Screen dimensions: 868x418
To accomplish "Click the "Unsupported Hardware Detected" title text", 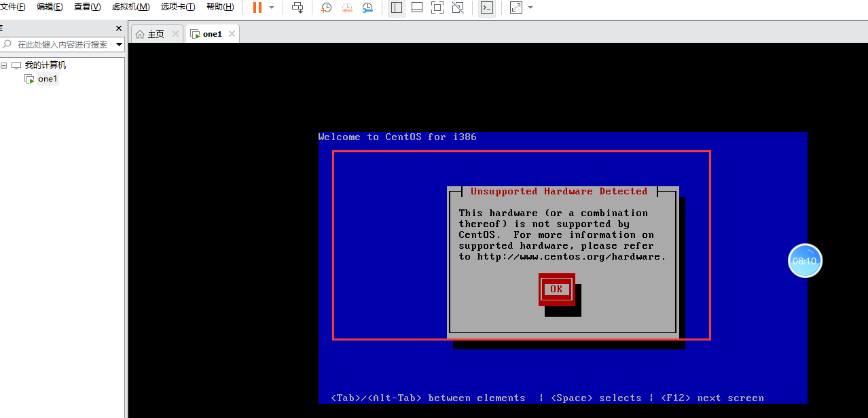I will pyautogui.click(x=559, y=192).
